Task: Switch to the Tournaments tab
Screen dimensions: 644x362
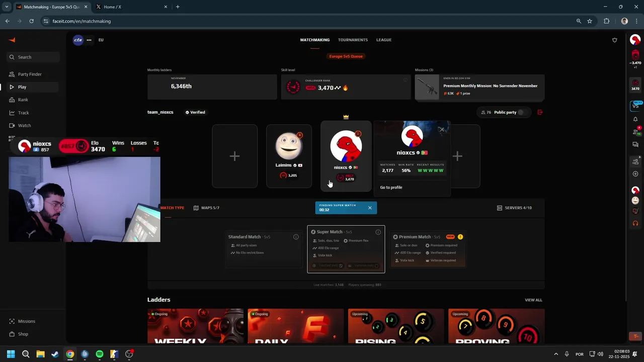Action: [x=353, y=40]
